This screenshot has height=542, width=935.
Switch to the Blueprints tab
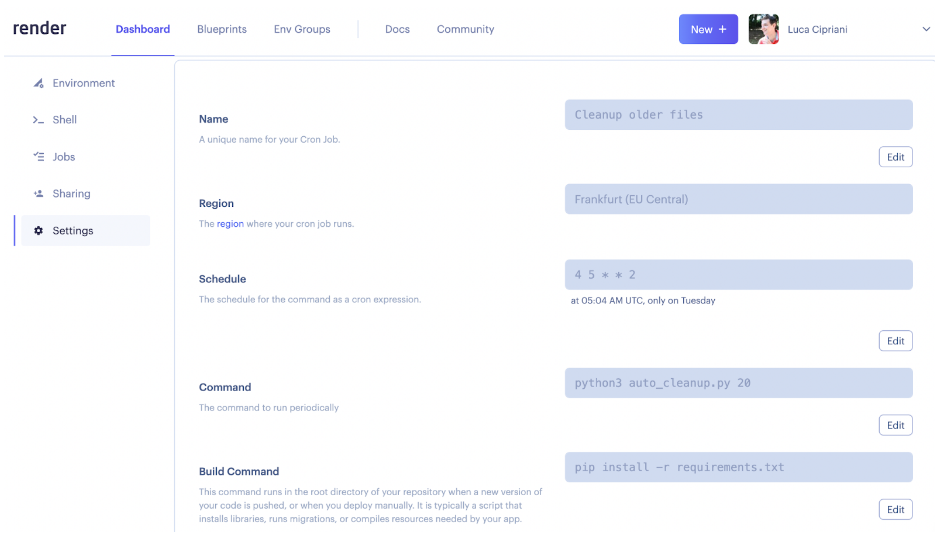pos(222,30)
